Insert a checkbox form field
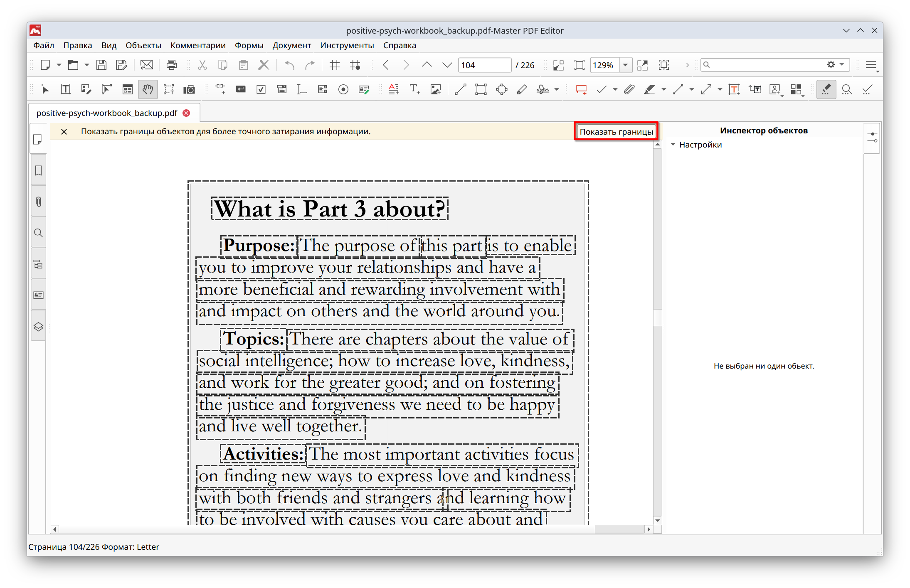 (x=261, y=89)
